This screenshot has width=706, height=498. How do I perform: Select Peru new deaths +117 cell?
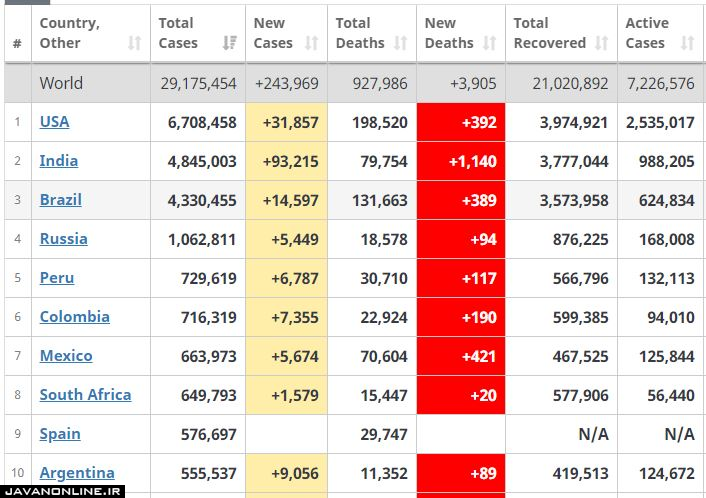[x=461, y=278]
